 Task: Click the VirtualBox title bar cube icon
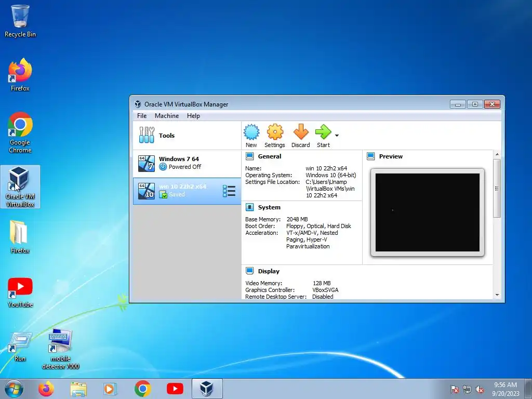tap(137, 104)
